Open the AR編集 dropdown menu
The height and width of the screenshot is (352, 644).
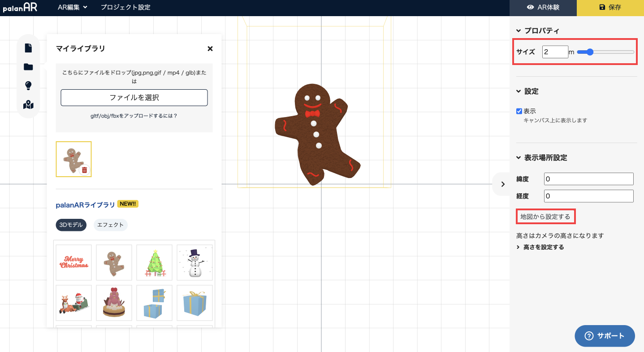pyautogui.click(x=72, y=7)
